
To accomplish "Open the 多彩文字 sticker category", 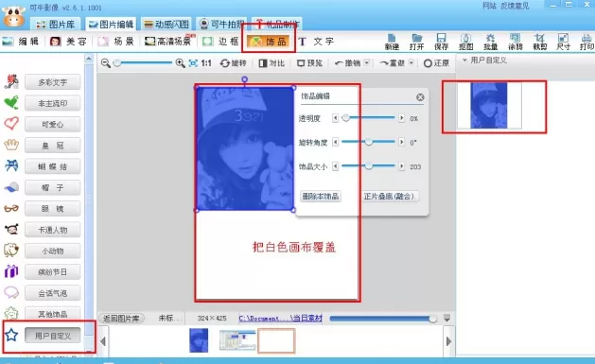I will point(52,82).
